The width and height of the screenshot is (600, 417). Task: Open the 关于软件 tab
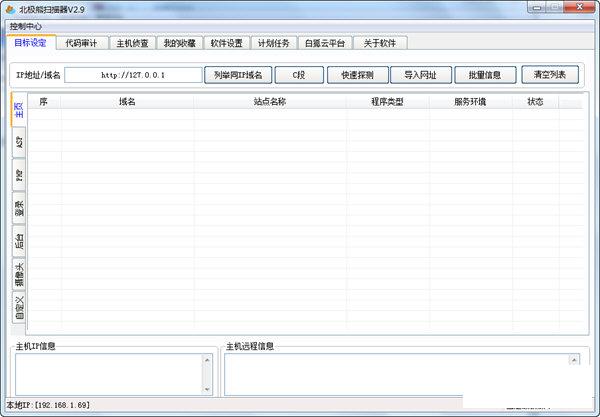pyautogui.click(x=379, y=43)
